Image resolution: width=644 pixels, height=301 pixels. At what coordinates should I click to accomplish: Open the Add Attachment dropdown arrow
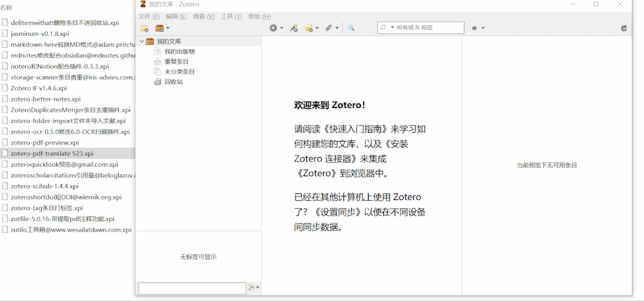337,28
